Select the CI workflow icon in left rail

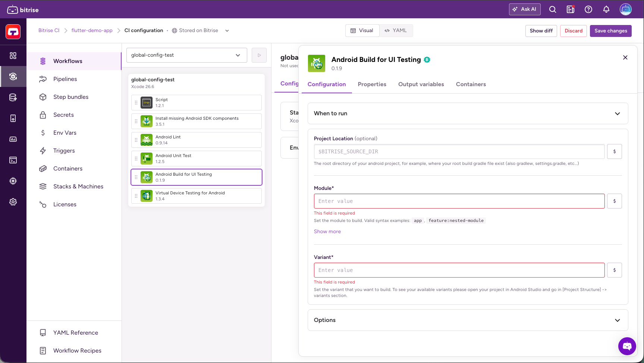click(x=13, y=76)
